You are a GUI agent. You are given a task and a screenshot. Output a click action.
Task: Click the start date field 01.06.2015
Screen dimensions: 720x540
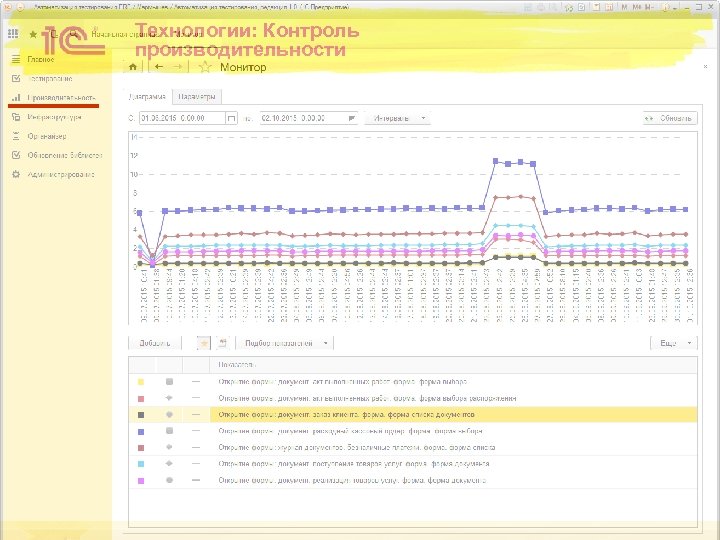pos(182,118)
